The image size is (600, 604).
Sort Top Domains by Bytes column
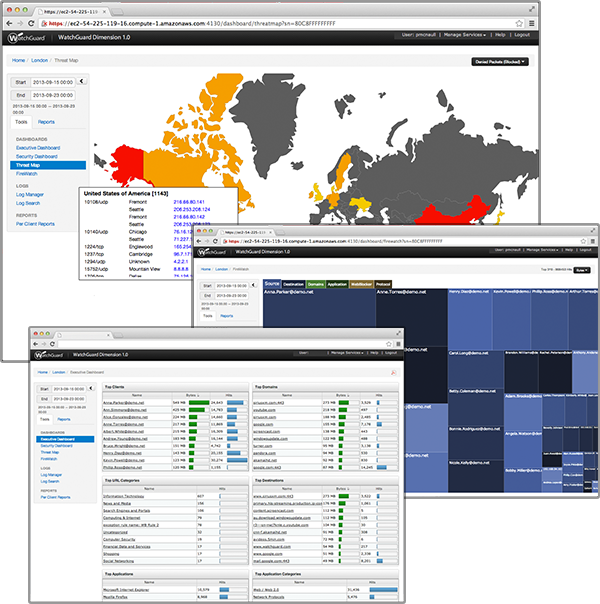click(x=343, y=395)
